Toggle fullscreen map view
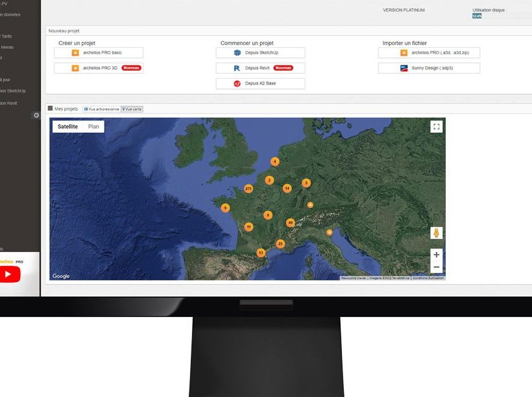This screenshot has height=397, width=532. pyautogui.click(x=436, y=127)
